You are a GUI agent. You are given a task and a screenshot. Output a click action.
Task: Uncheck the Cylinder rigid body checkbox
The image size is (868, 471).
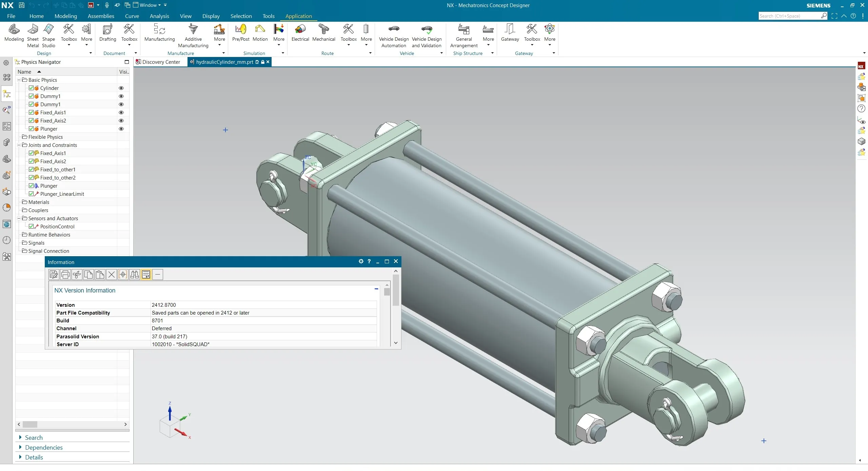(31, 88)
